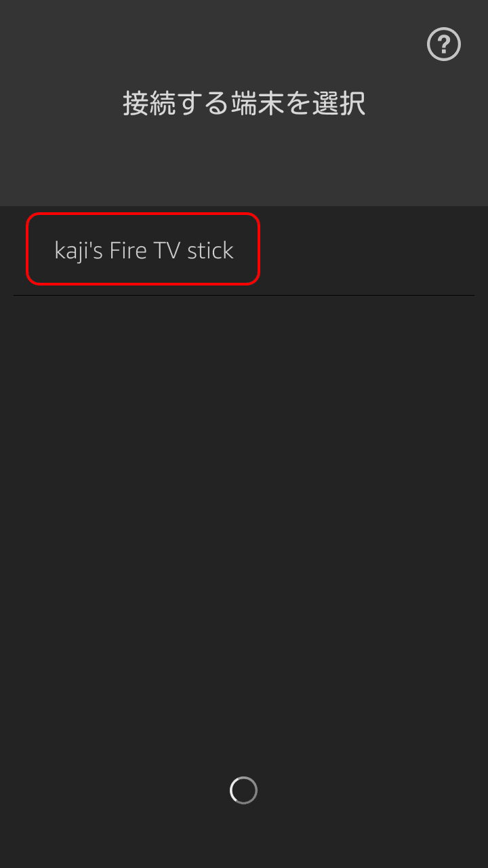
Task: Connect to kaji's Fire TV stick
Action: (143, 249)
